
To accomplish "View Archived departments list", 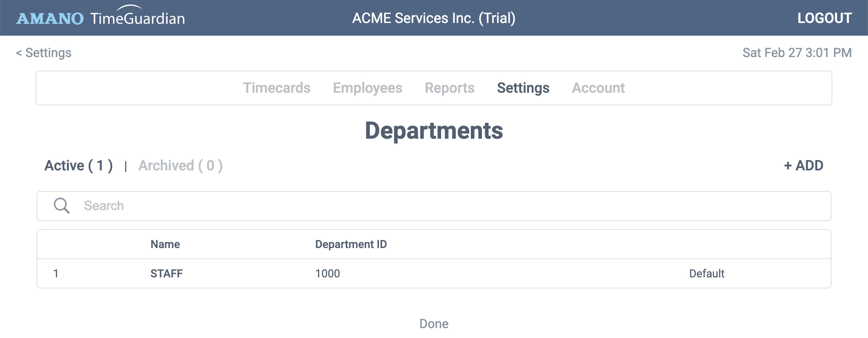I will [181, 166].
